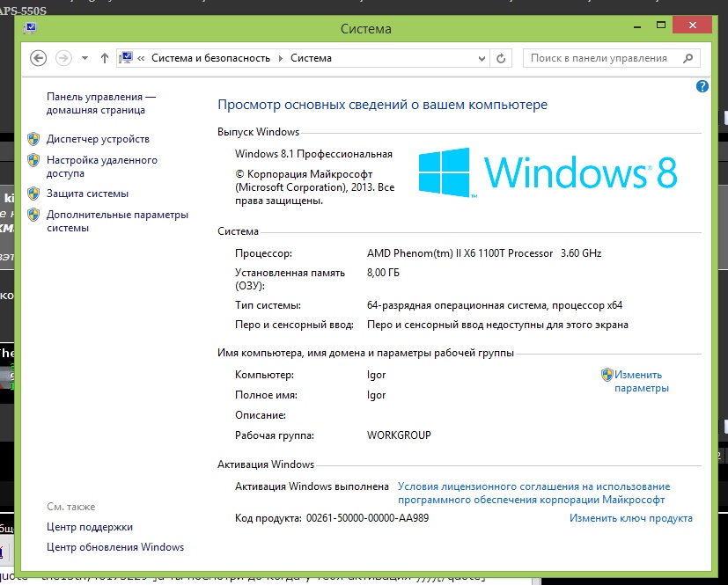The width and height of the screenshot is (728, 585).
Task: Click the double-chevron at address bar start
Action: 141,58
